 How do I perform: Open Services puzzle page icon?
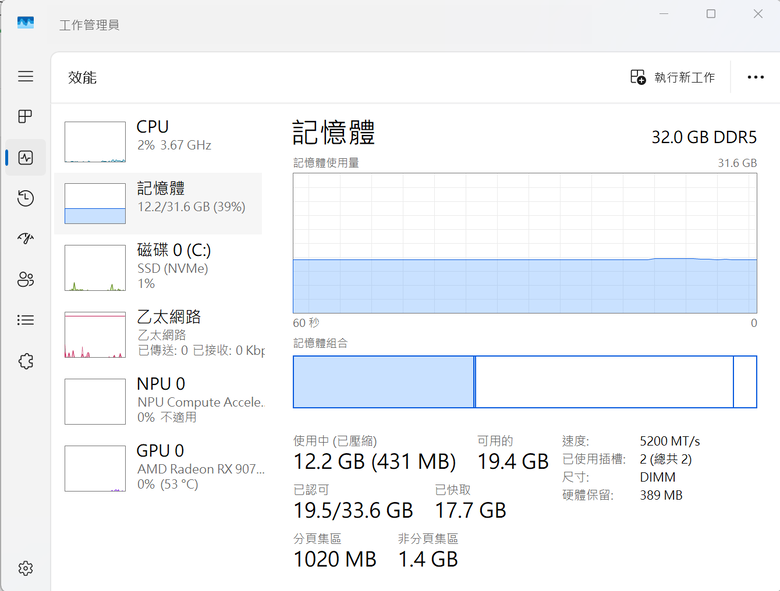pyautogui.click(x=25, y=361)
